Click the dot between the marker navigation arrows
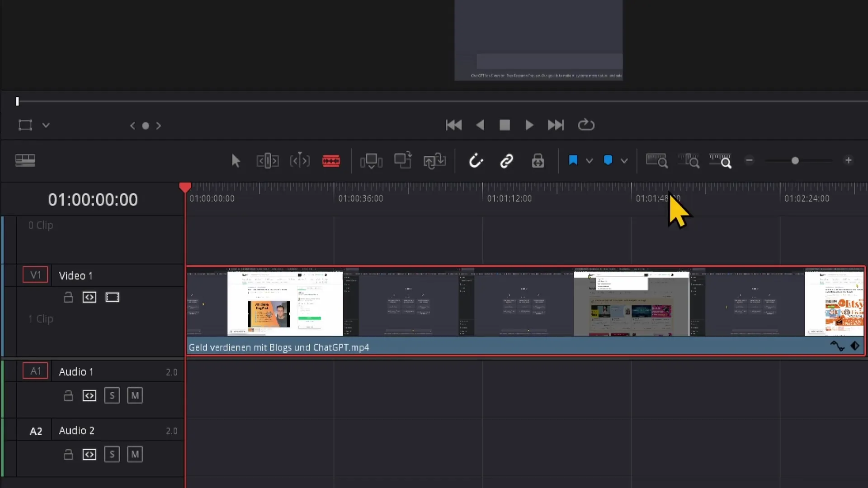Viewport: 868px width, 488px height. tap(146, 126)
